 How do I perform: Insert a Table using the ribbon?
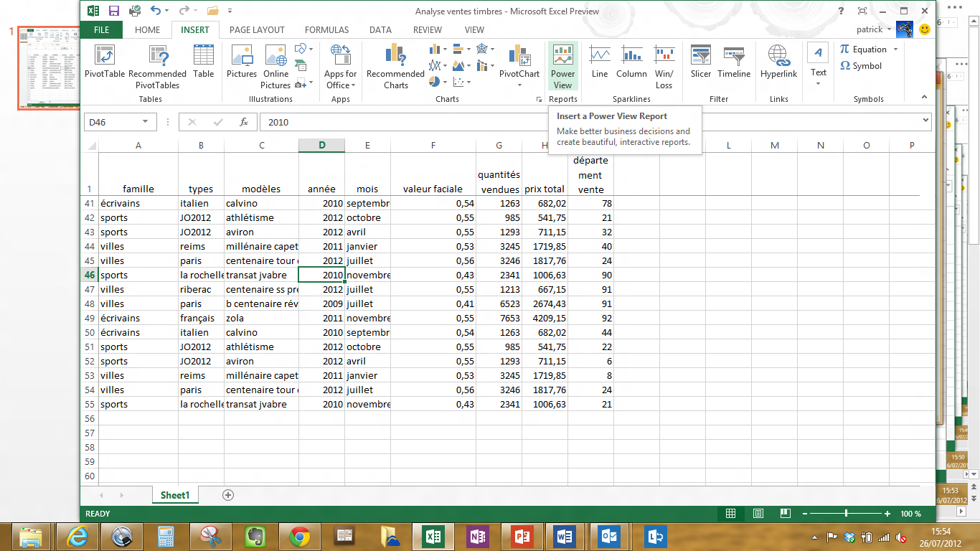point(204,62)
